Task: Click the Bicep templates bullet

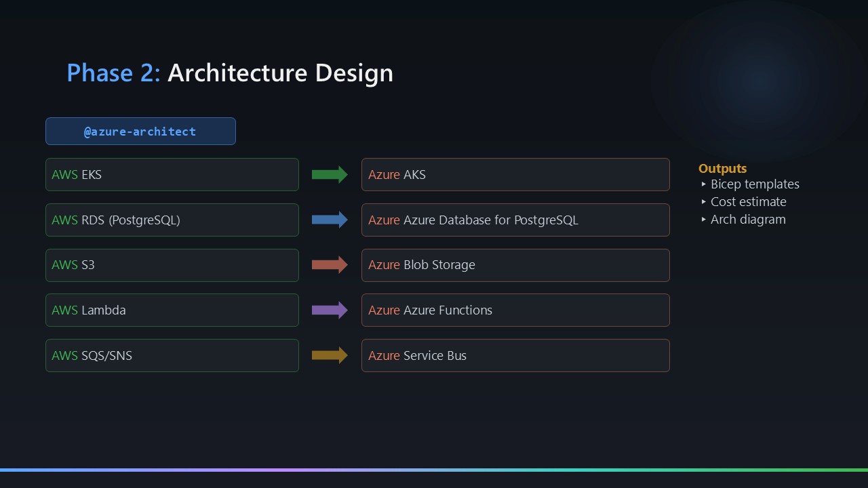Action: (754, 184)
